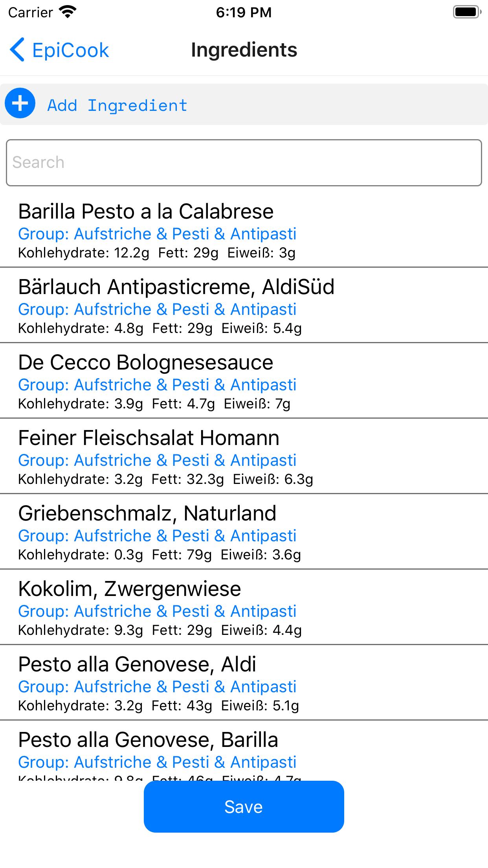Go back to EpiCook

tap(59, 50)
